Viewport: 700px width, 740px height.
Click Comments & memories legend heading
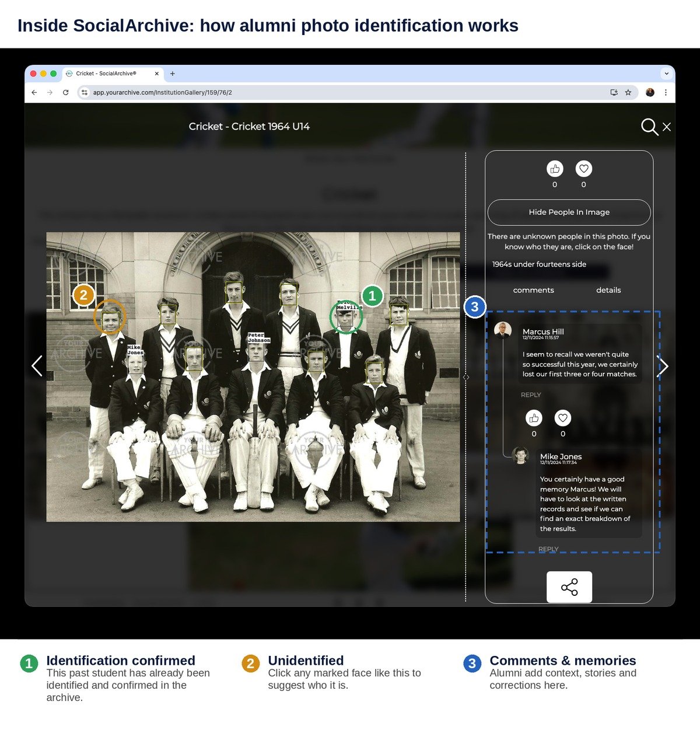(x=563, y=661)
